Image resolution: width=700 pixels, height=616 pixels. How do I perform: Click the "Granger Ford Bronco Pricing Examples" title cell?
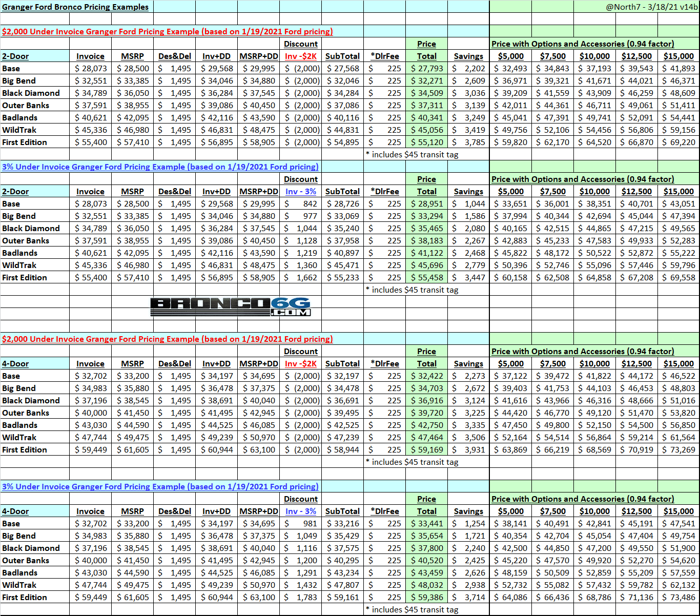[x=75, y=7]
